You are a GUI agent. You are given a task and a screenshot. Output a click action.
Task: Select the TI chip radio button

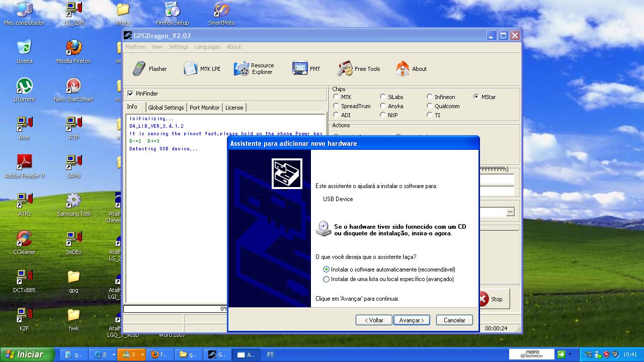(430, 115)
